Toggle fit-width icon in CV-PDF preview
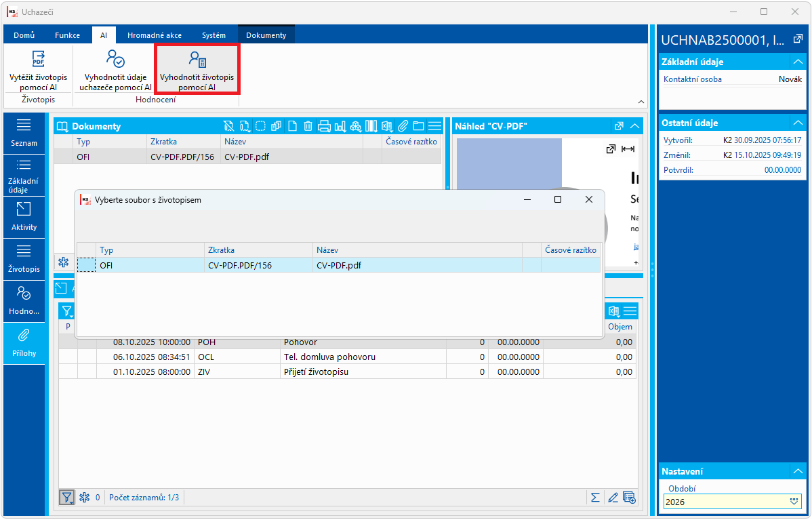Screen dimensions: 812x520 coord(628,149)
